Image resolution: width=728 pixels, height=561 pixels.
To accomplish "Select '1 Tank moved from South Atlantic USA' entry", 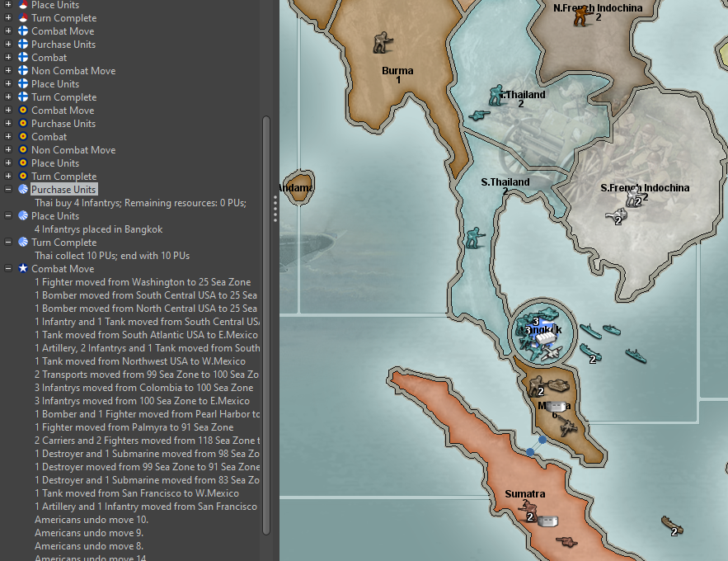I will (146, 335).
